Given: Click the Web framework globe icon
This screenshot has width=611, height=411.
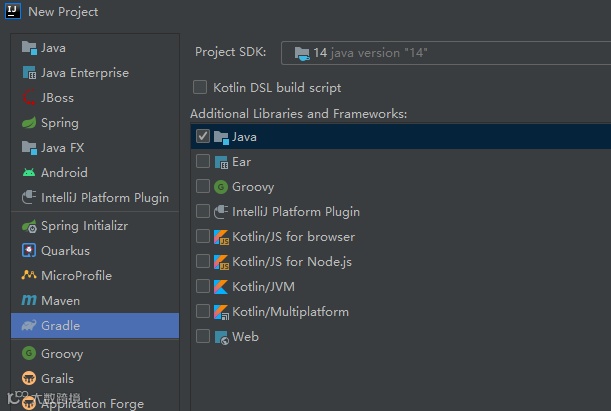Looking at the screenshot, I should pyautogui.click(x=221, y=337).
